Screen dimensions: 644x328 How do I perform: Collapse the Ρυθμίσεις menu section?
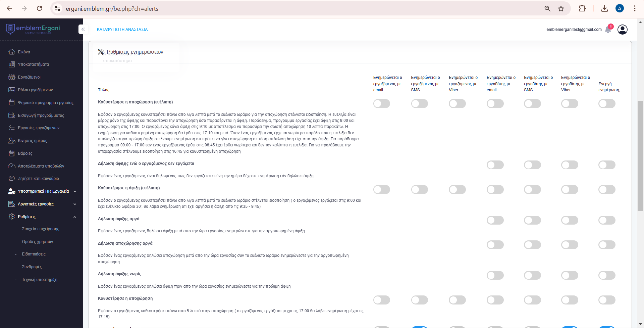[x=74, y=217]
